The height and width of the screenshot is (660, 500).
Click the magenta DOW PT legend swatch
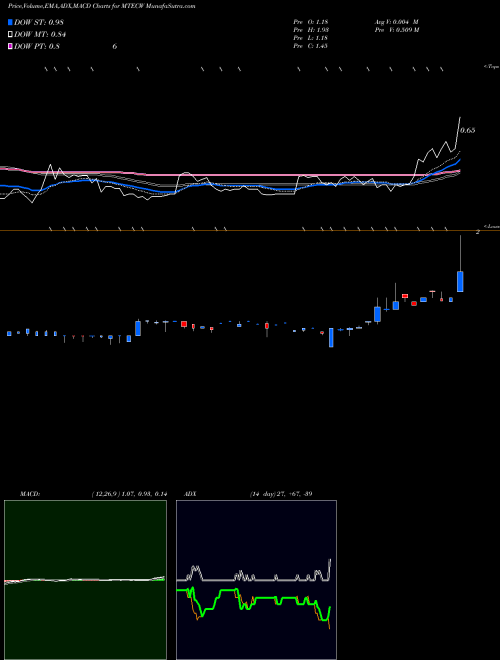click(x=10, y=46)
